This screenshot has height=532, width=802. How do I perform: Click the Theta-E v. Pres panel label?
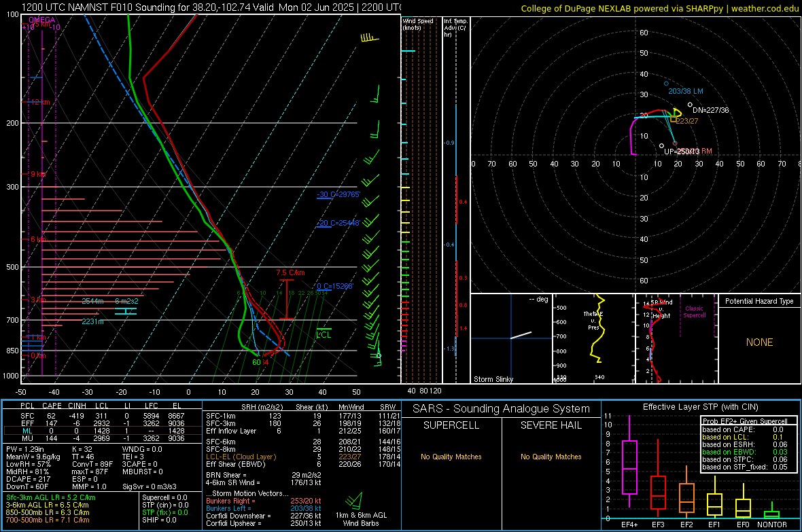(x=593, y=321)
